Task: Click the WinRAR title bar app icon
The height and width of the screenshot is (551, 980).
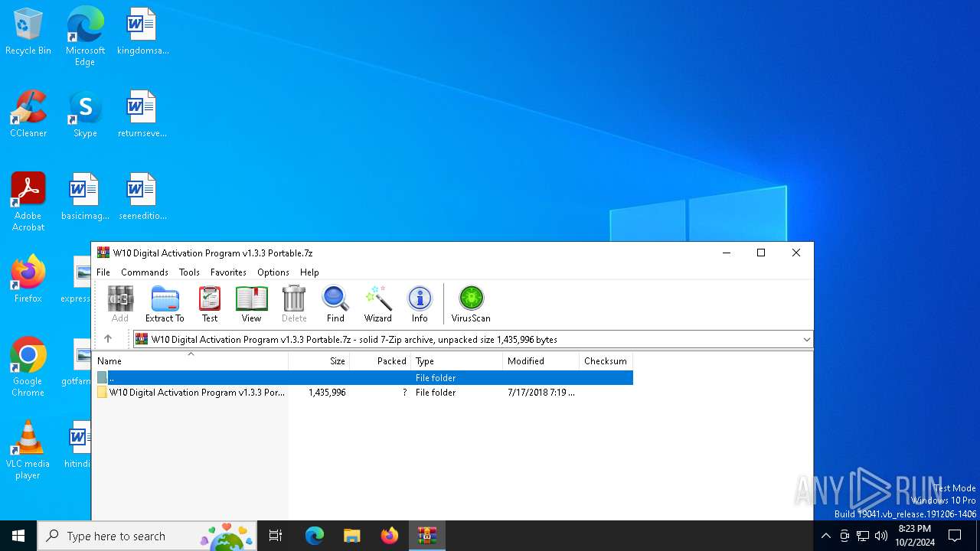Action: 103,253
